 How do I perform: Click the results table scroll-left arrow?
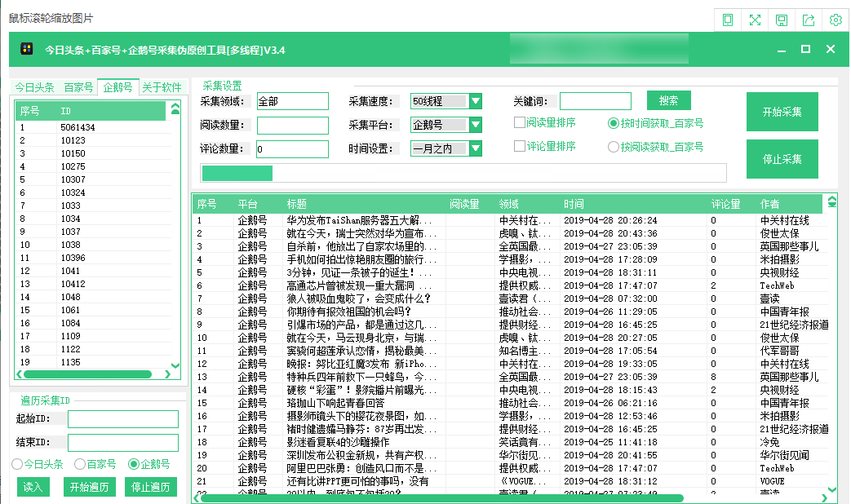(x=197, y=498)
